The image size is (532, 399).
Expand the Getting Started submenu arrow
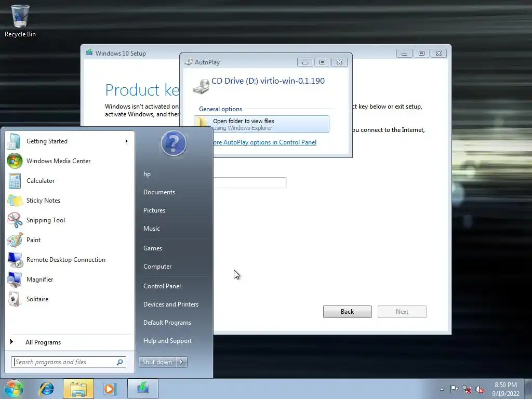click(127, 141)
